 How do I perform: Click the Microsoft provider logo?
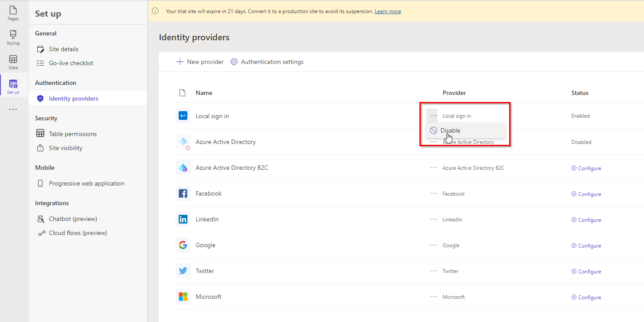(183, 296)
